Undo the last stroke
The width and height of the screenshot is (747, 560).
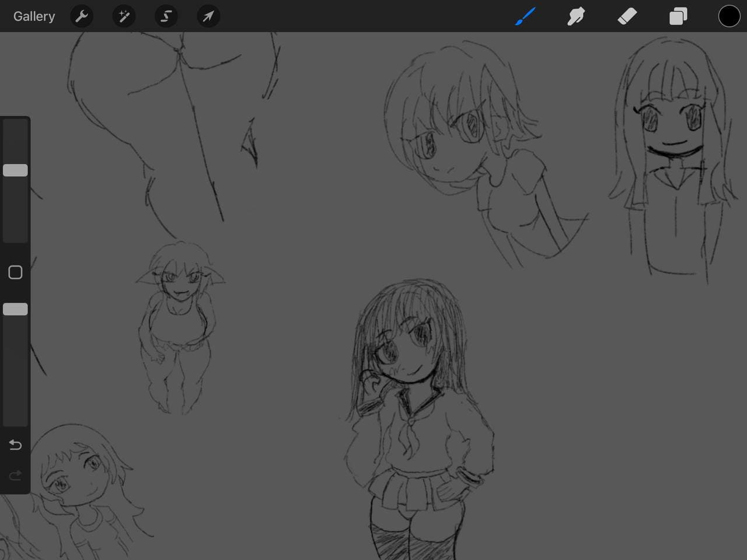pos(15,445)
